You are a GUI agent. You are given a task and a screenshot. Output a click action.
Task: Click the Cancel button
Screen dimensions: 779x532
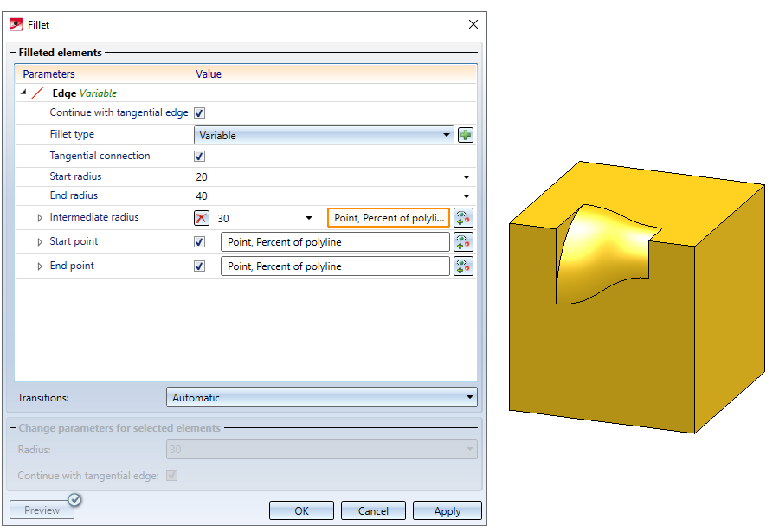pos(373,510)
